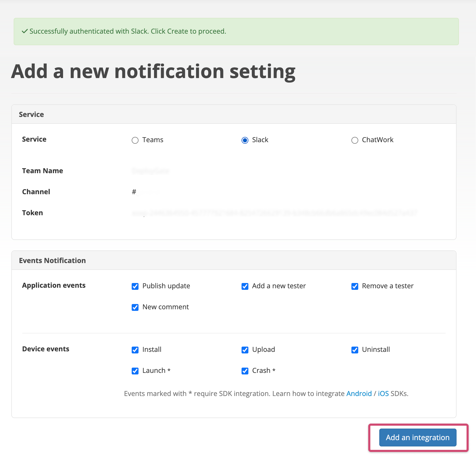Open the Android SDK integration guide
This screenshot has height=463, width=476.
pyautogui.click(x=359, y=393)
